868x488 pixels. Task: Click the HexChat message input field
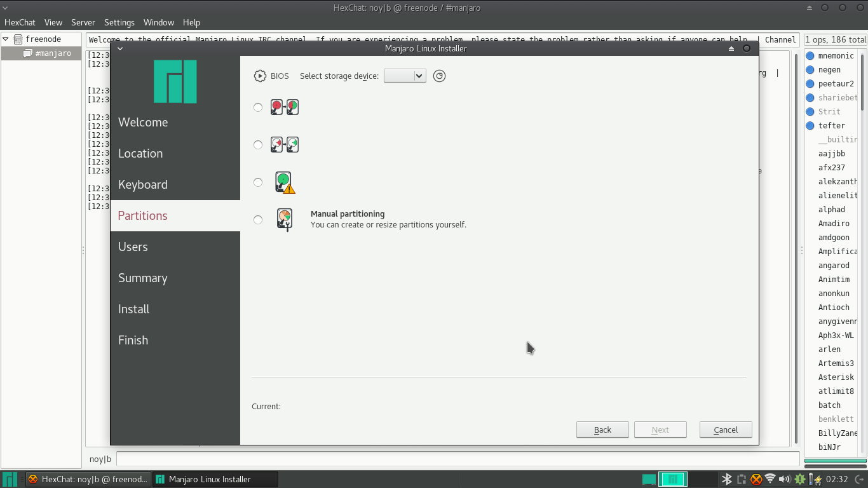(458, 459)
